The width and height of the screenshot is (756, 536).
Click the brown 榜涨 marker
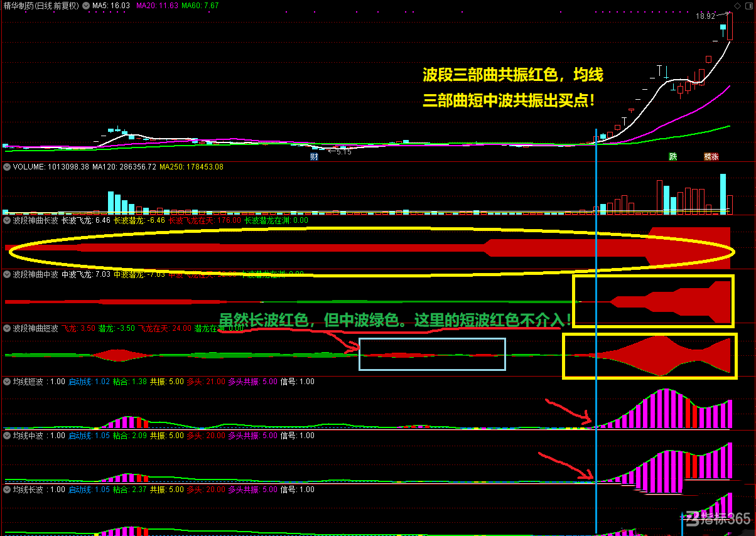click(x=711, y=156)
